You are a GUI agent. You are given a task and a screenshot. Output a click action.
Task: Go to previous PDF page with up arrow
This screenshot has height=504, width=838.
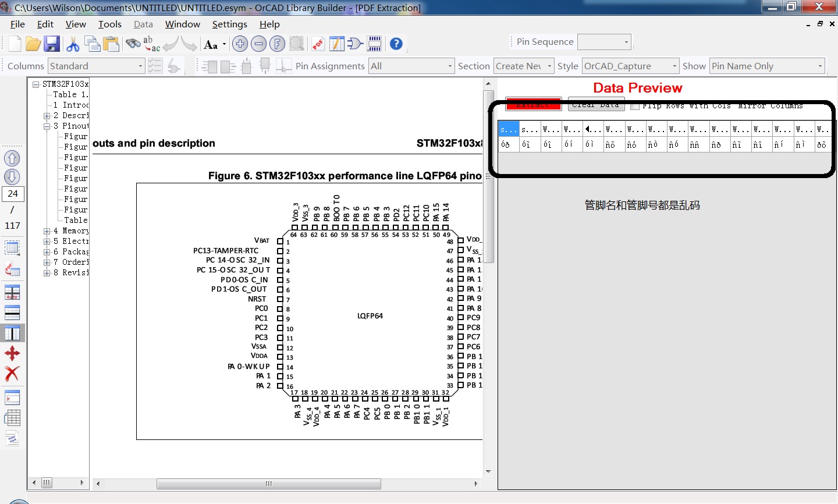12,158
